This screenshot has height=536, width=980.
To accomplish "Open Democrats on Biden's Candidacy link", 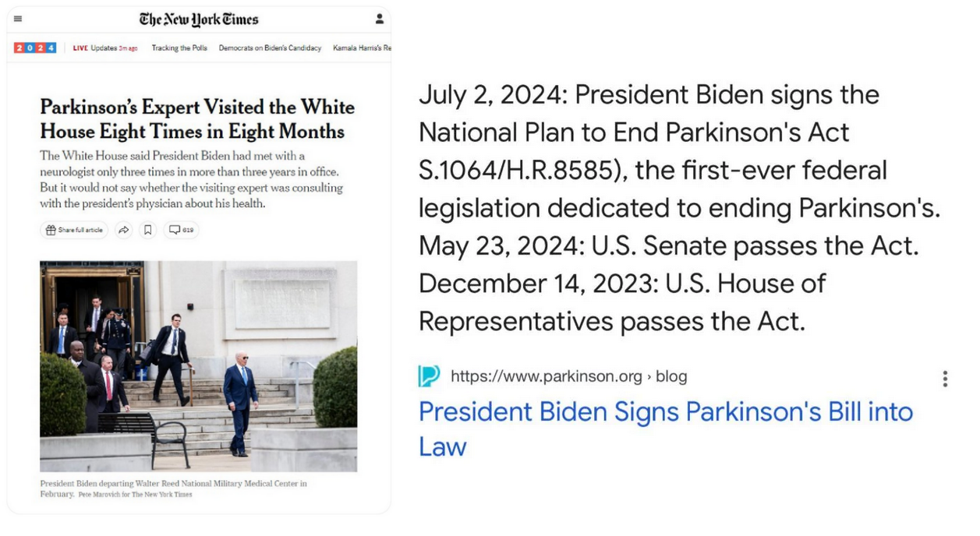I will (270, 48).
